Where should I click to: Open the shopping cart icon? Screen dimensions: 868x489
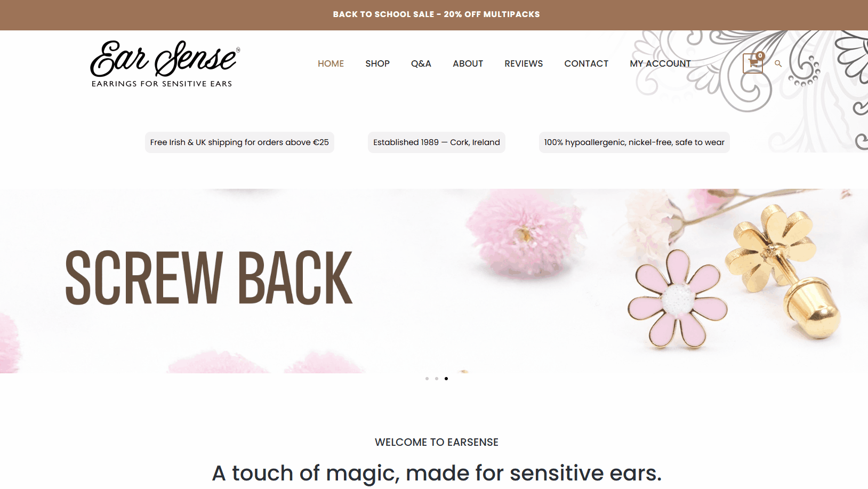(752, 63)
